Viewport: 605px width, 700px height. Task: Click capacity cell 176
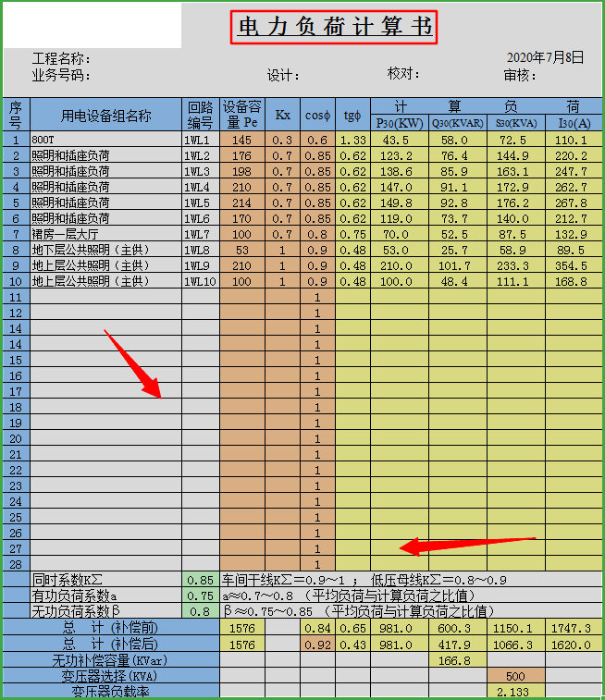click(x=242, y=155)
